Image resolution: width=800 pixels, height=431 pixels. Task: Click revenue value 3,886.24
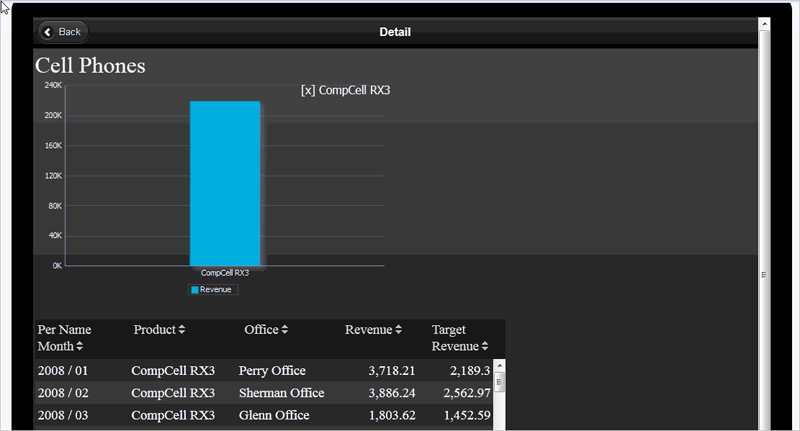(x=392, y=393)
